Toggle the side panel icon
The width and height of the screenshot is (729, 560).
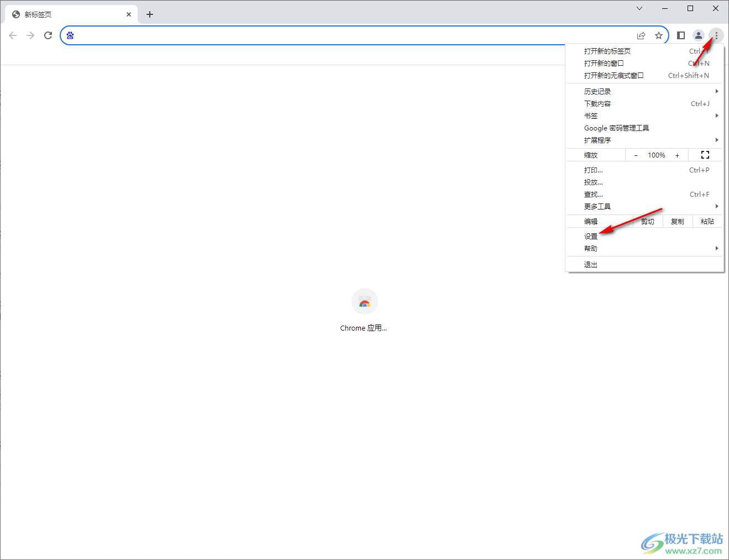pyautogui.click(x=681, y=35)
